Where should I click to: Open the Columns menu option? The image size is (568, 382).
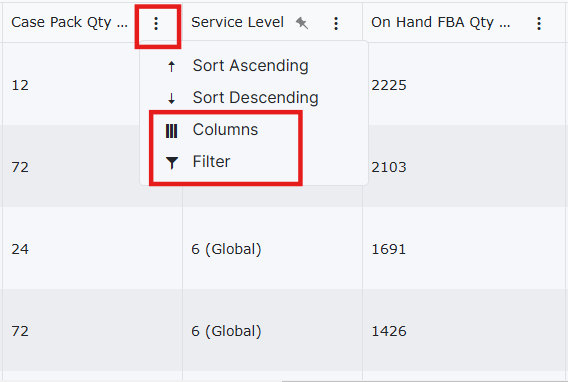(x=254, y=130)
